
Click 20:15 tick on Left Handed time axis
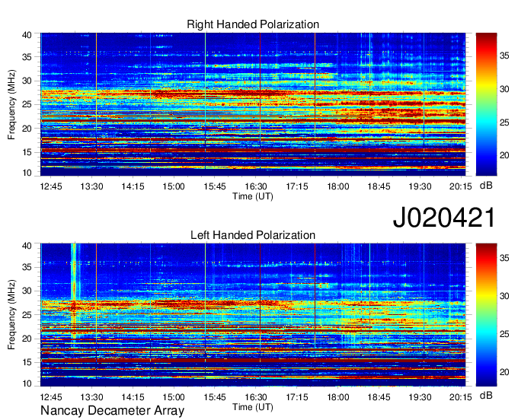(x=461, y=397)
